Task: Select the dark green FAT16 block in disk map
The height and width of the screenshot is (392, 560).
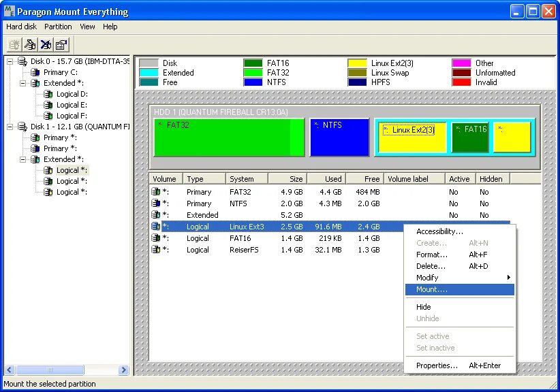Action: [x=470, y=137]
